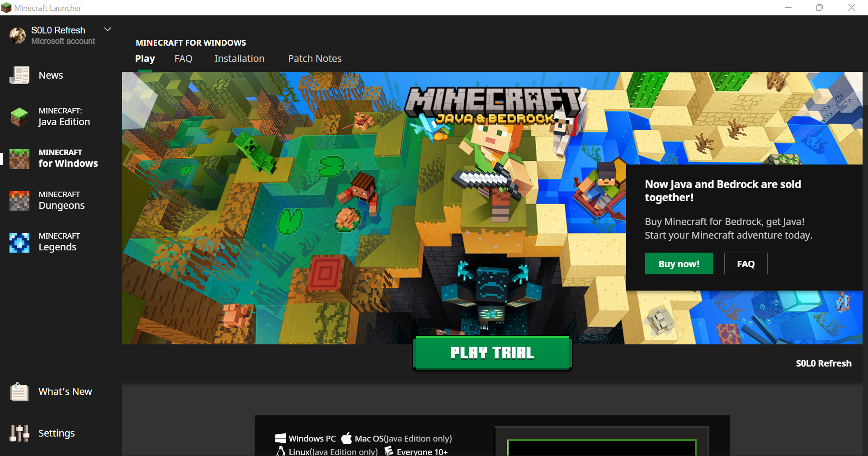Click the MINECRAFT FOR WINDOWS page heading
This screenshot has width=868, height=456.
click(191, 43)
